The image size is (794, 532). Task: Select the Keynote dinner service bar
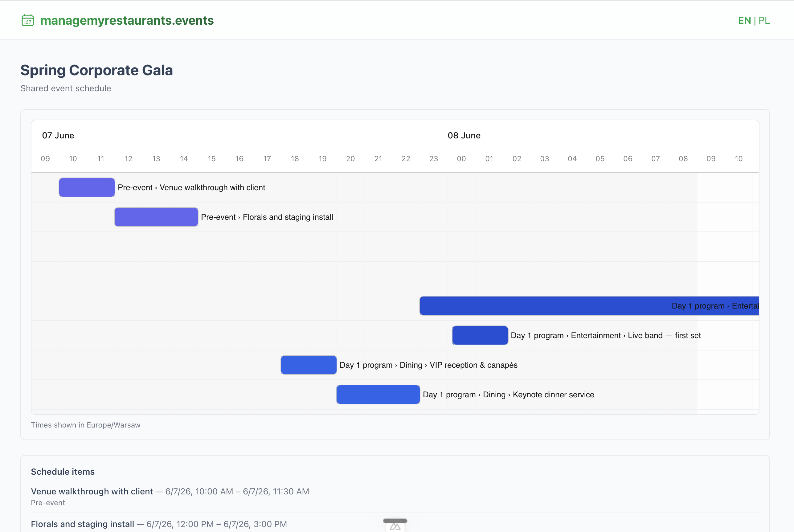click(378, 394)
